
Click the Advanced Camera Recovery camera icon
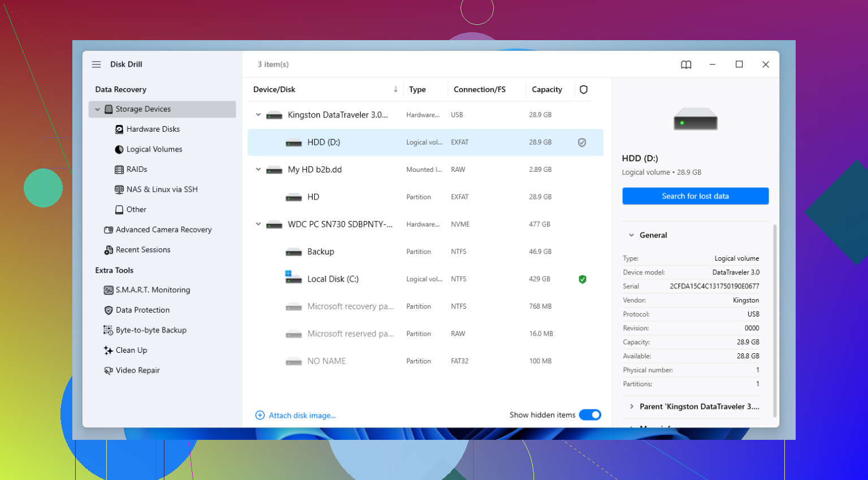tap(108, 230)
